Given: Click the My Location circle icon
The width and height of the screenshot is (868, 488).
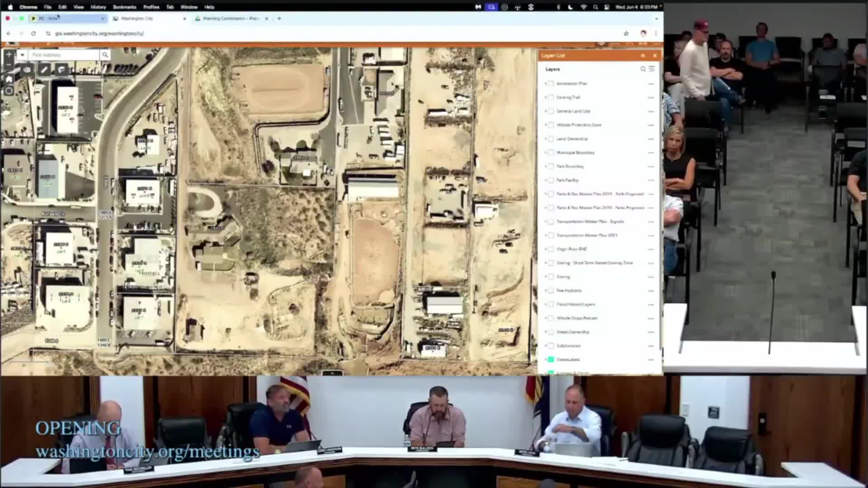Looking at the screenshot, I should click(x=9, y=91).
